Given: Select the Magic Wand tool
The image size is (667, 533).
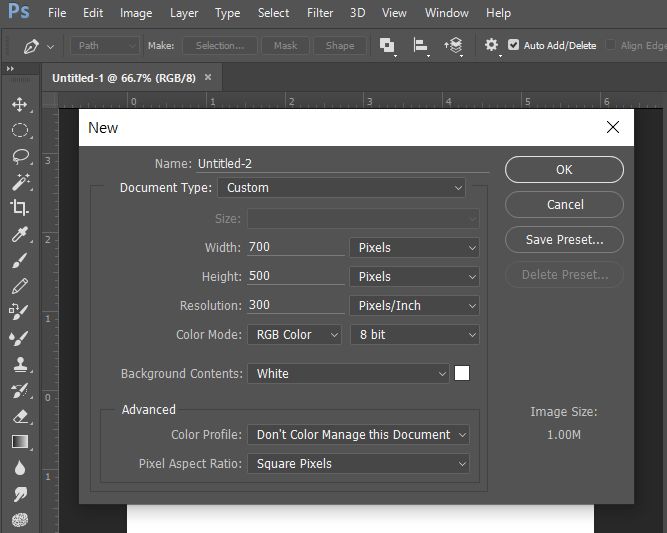Looking at the screenshot, I should (20, 182).
